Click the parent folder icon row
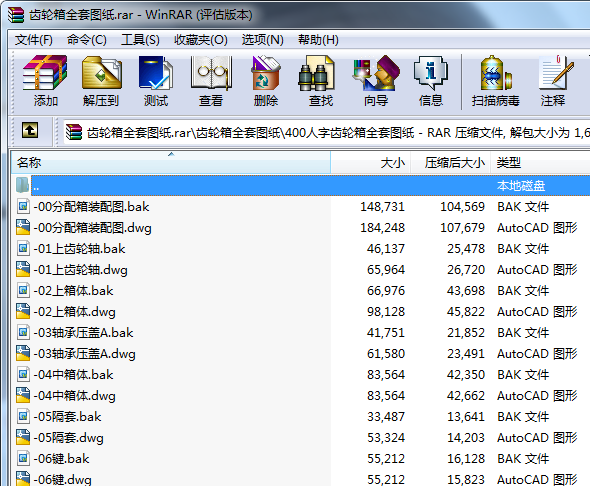Viewport: 590px width, 486px height. tap(23, 185)
